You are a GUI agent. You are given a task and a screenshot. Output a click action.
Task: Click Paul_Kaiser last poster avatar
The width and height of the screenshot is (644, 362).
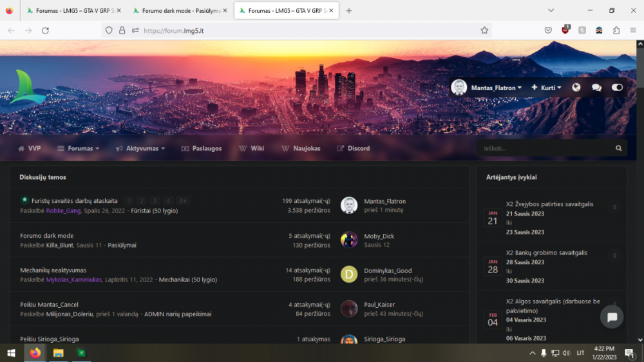[348, 309]
